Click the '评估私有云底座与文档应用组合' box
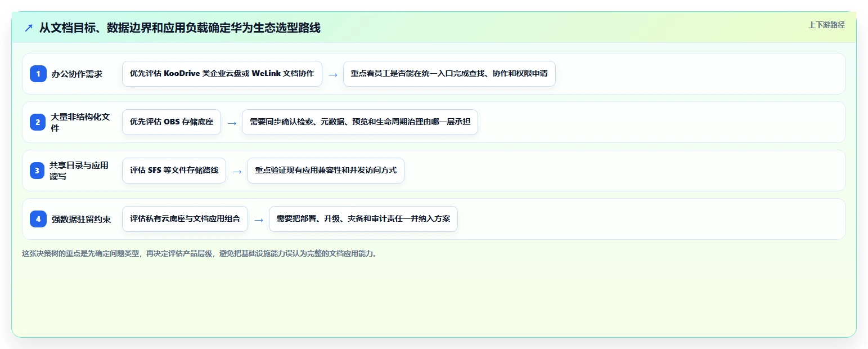This screenshot has width=868, height=349. coord(185,219)
